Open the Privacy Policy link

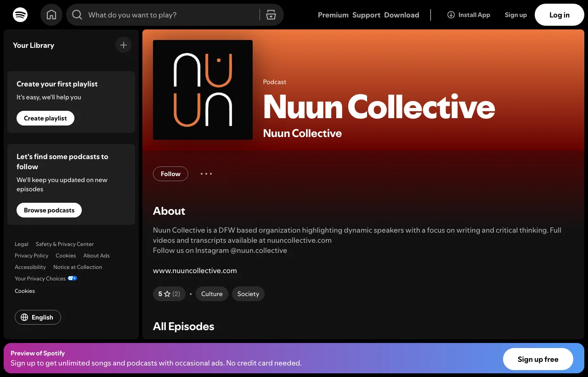pyautogui.click(x=31, y=256)
